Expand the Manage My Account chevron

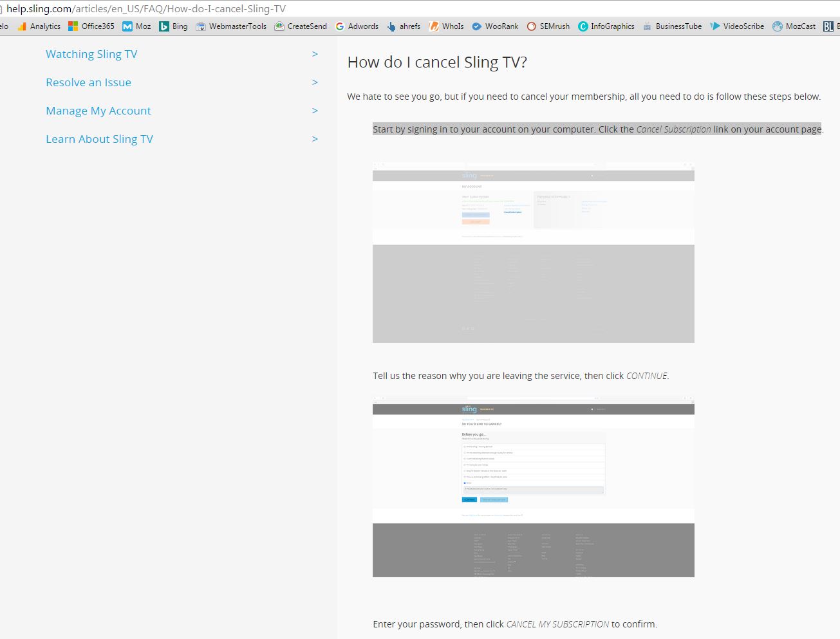[x=315, y=111]
